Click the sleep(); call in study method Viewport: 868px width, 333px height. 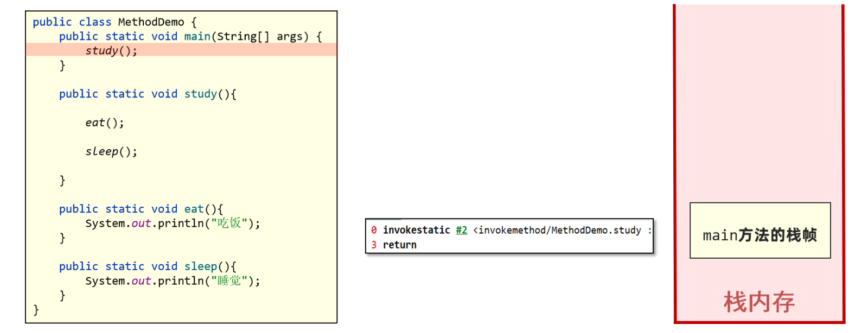(111, 151)
